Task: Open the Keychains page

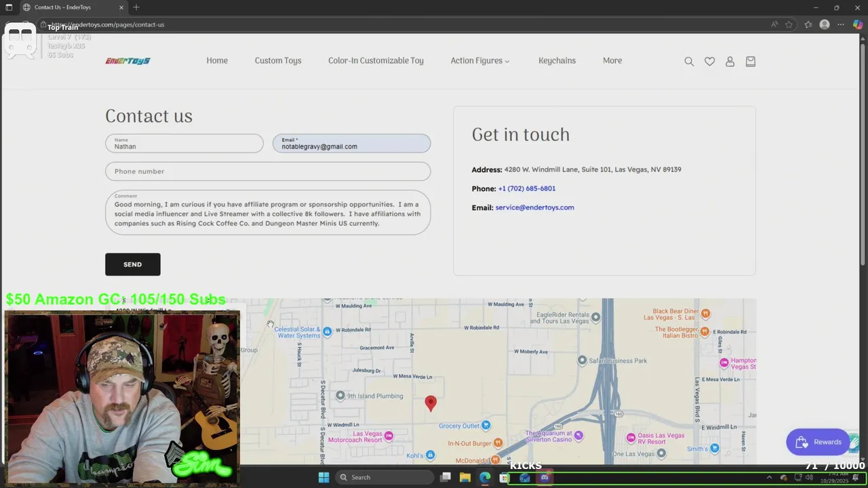Action: point(557,61)
